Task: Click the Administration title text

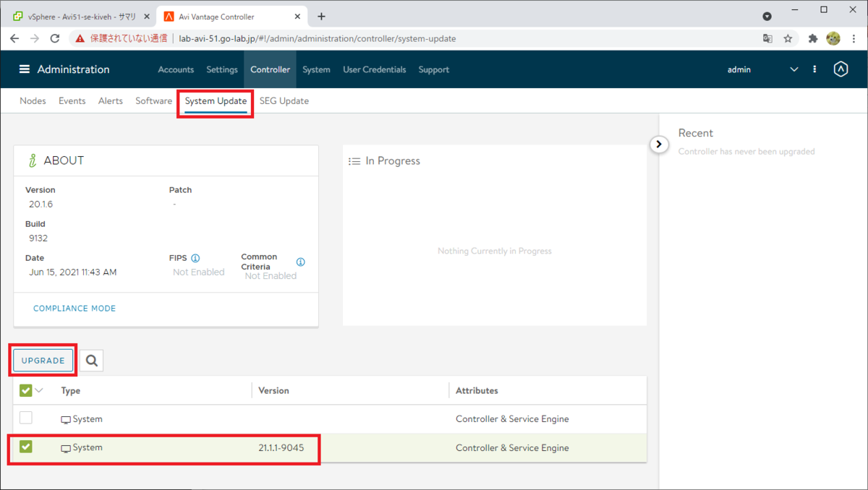Action: point(73,69)
